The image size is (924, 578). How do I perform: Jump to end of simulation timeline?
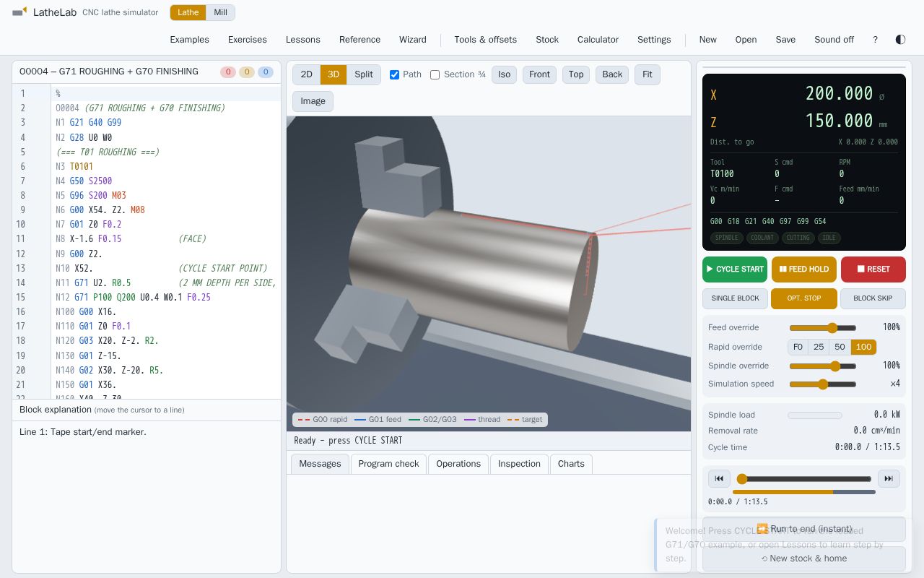tap(889, 478)
